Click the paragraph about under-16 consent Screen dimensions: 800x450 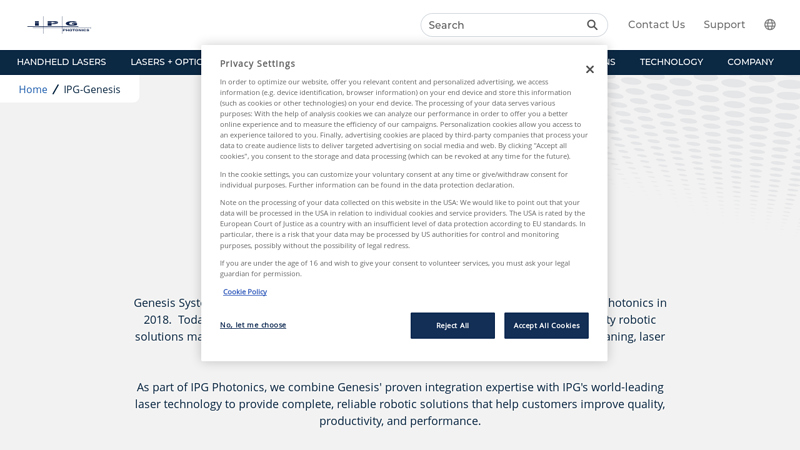point(395,268)
